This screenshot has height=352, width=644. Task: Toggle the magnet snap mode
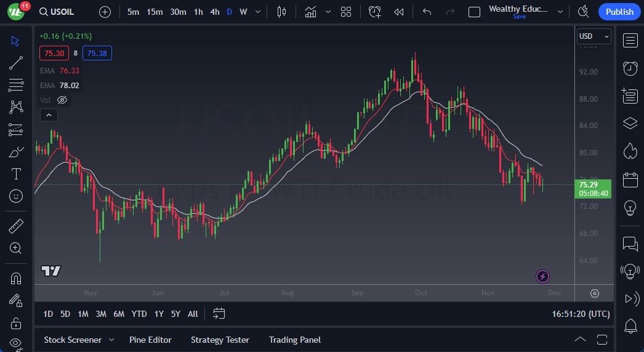click(16, 278)
